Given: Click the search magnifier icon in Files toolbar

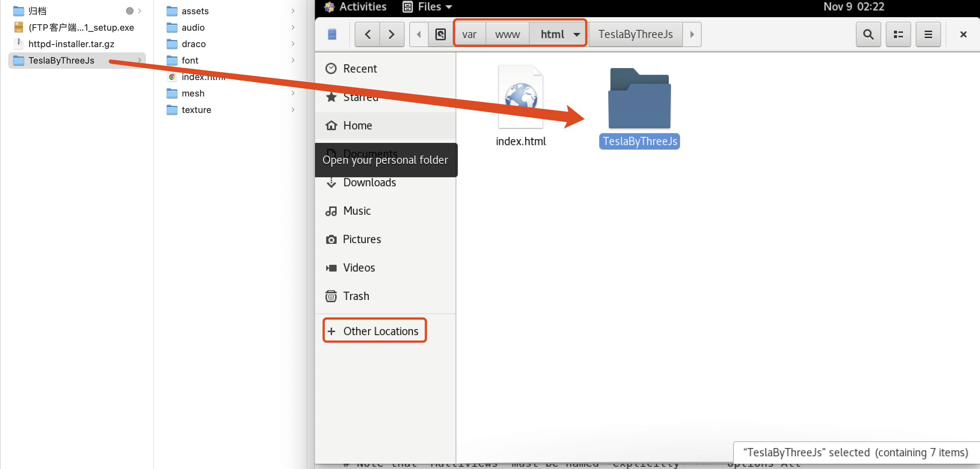Looking at the screenshot, I should tap(868, 34).
